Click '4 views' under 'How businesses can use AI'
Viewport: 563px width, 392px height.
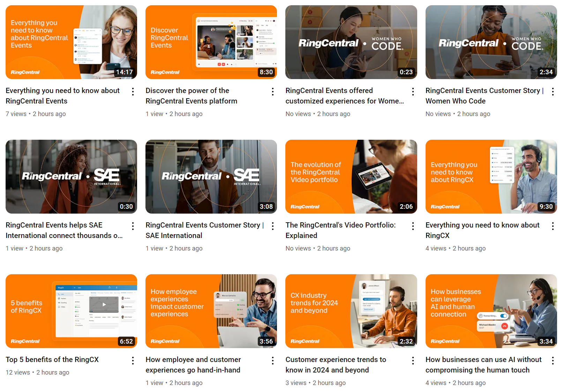pyautogui.click(x=436, y=383)
